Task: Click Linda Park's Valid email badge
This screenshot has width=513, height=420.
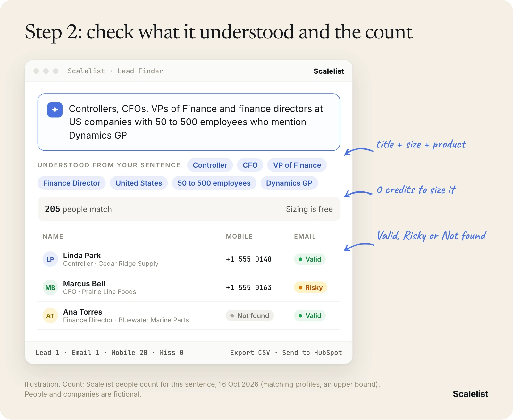Action: click(310, 259)
